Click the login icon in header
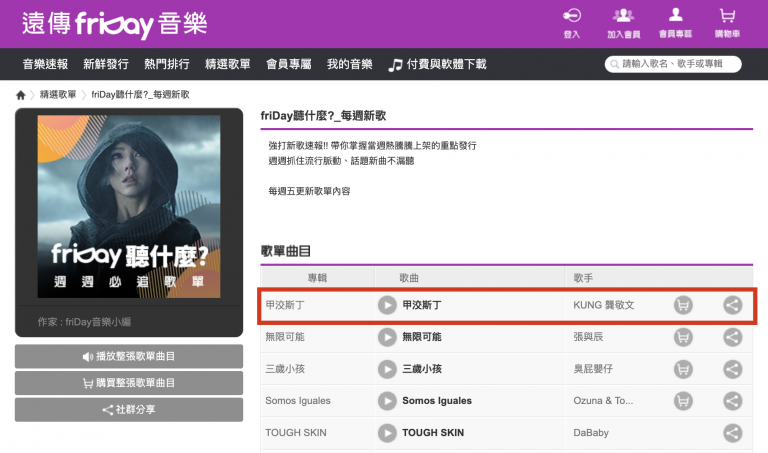The image size is (768, 453). point(572,21)
